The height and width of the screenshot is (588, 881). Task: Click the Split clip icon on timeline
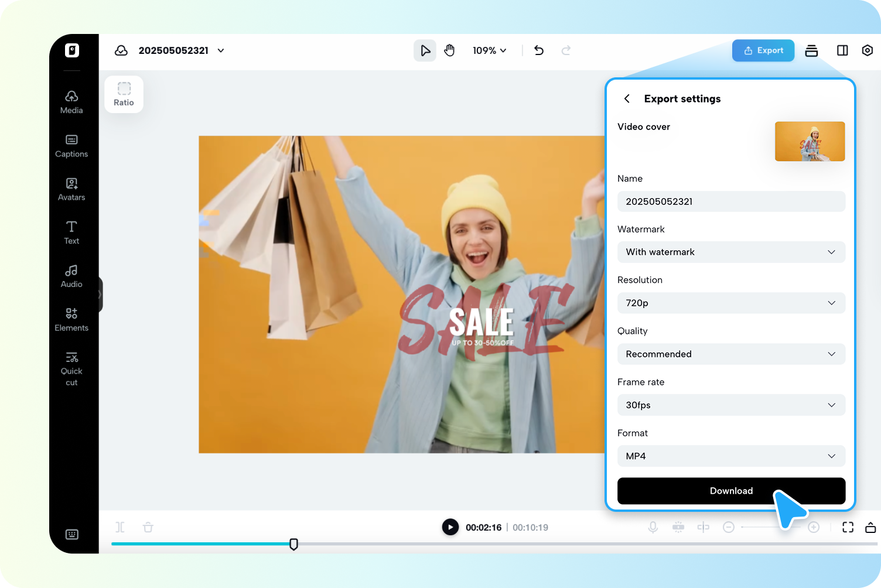point(119,527)
